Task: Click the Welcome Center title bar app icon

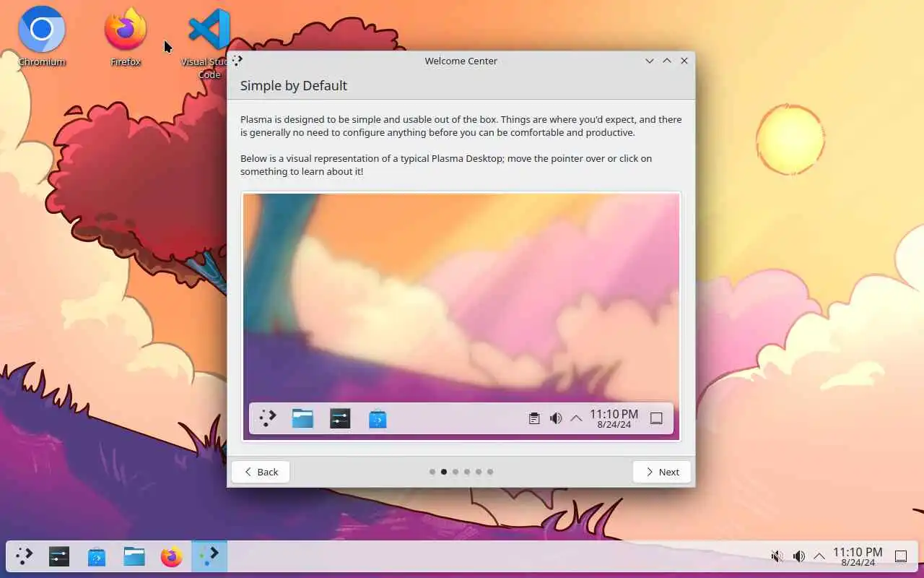Action: coord(237,61)
